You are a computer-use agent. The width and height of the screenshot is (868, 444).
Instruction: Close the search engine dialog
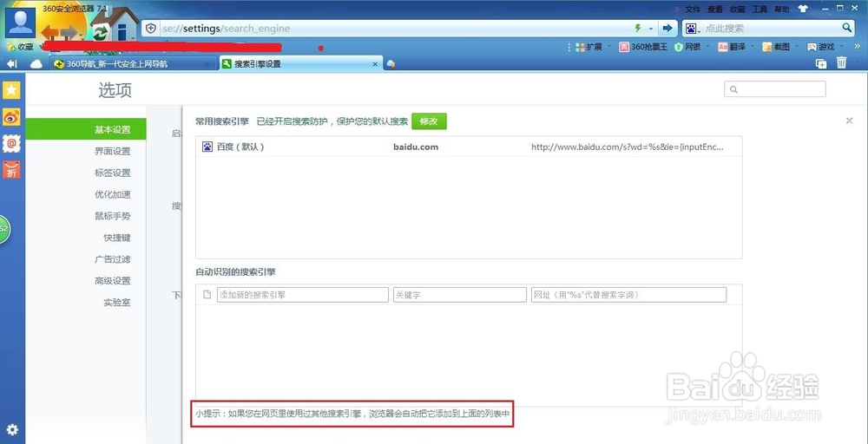point(849,121)
